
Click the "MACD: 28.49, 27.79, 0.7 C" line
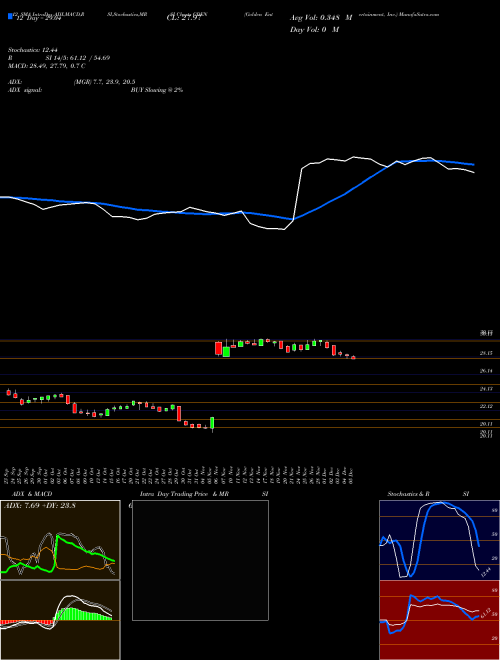(x=47, y=66)
